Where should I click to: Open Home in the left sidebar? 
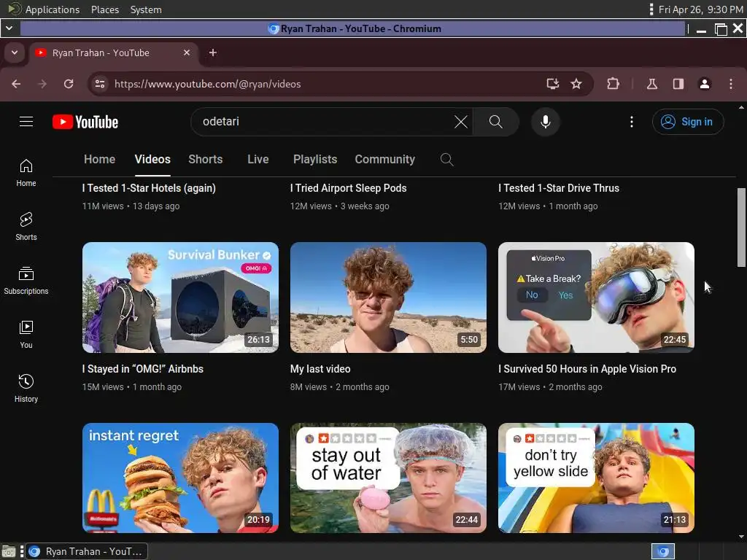pos(26,173)
